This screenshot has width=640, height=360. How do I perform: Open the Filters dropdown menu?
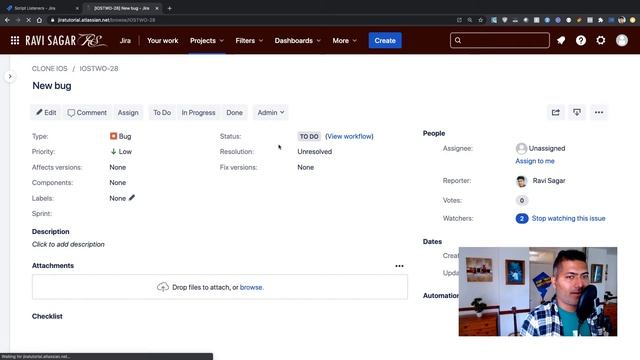(249, 40)
